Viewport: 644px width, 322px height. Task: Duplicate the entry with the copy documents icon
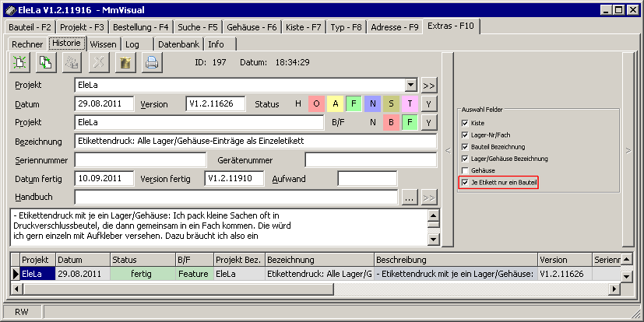point(46,63)
